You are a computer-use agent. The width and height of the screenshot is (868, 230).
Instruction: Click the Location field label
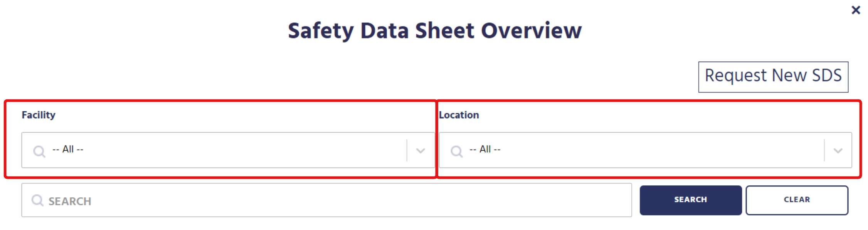tap(459, 115)
